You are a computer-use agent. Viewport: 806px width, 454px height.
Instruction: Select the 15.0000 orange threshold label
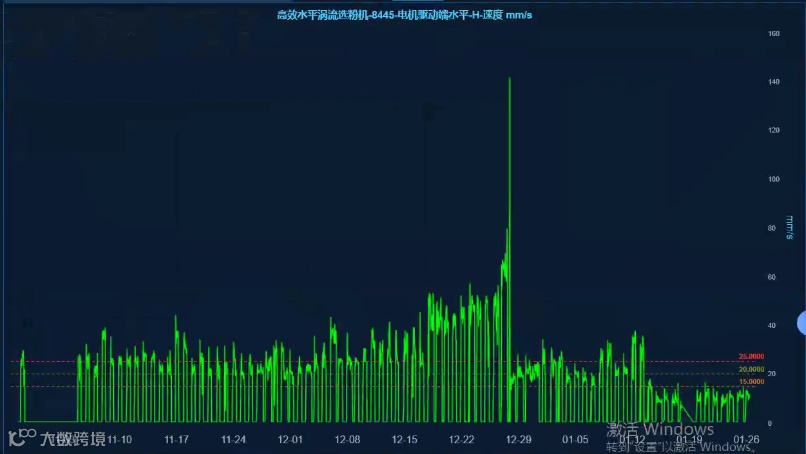click(751, 382)
